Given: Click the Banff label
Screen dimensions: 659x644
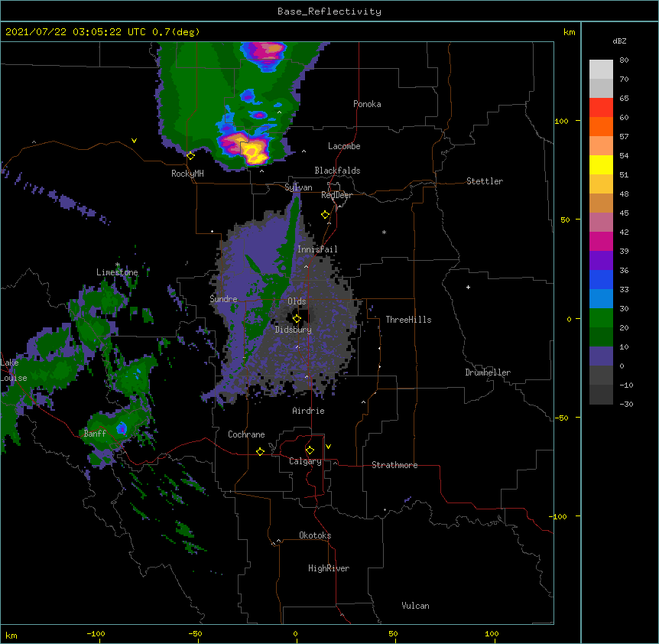Looking at the screenshot, I should (95, 434).
